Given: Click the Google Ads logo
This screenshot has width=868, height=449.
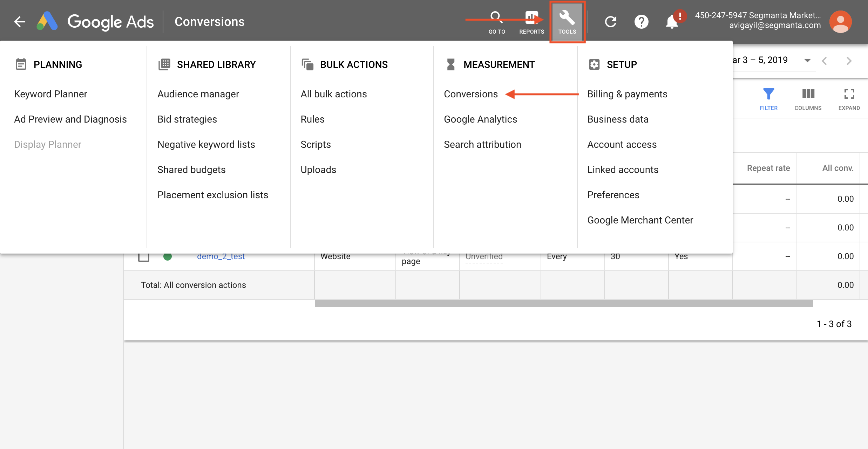Looking at the screenshot, I should (x=95, y=22).
